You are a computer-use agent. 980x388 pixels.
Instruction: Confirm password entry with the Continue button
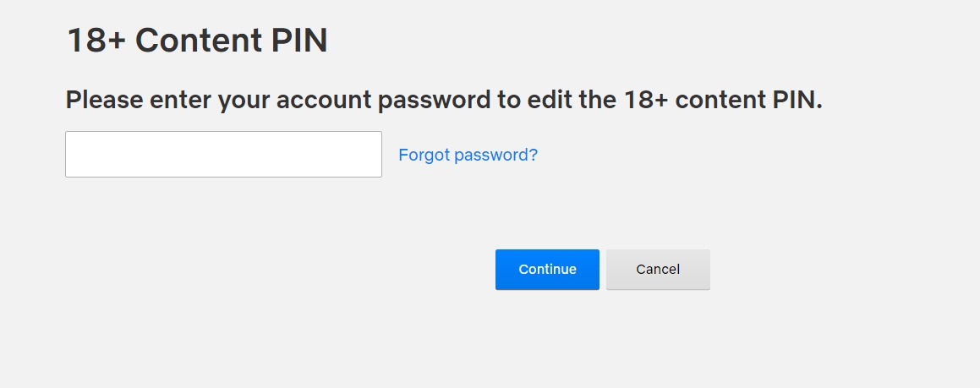(547, 270)
